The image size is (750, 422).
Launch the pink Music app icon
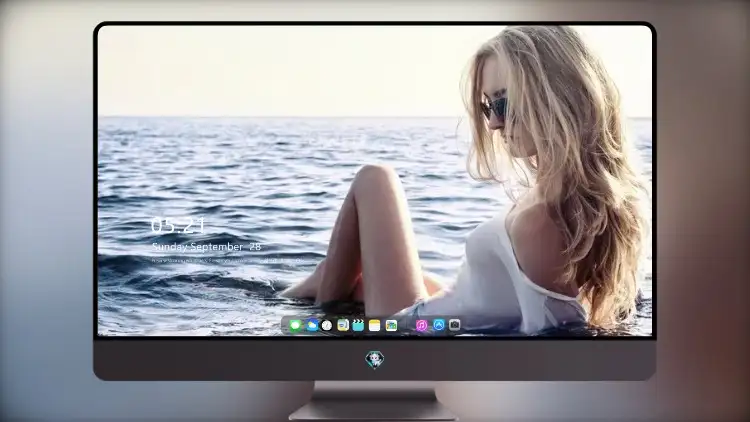(421, 325)
